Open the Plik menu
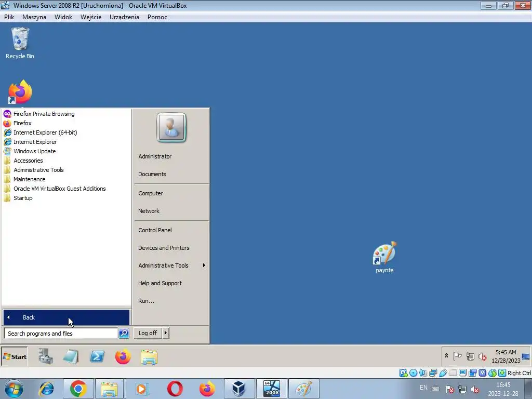Screen dimensions: 532x399 (9, 17)
